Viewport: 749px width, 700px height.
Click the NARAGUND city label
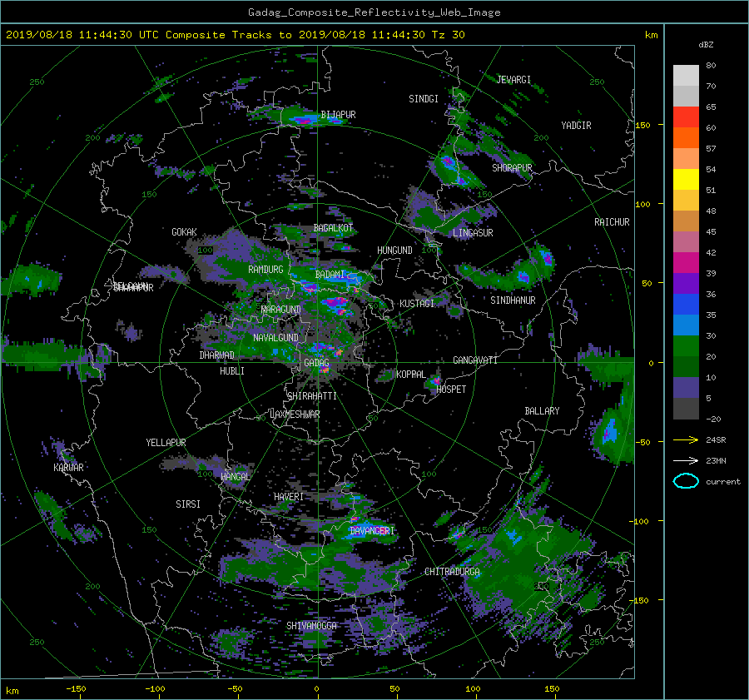point(281,310)
